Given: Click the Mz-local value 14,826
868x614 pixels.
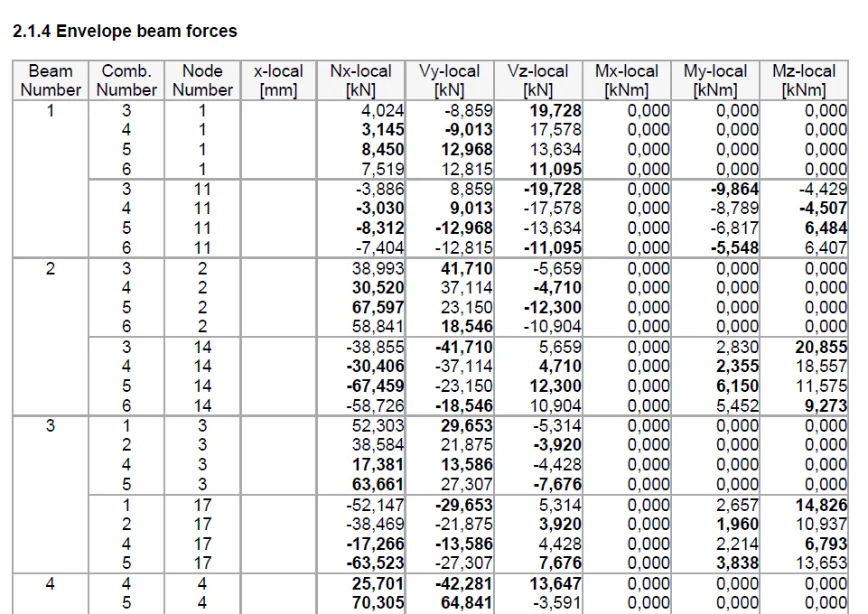Looking at the screenshot, I should click(821, 505).
